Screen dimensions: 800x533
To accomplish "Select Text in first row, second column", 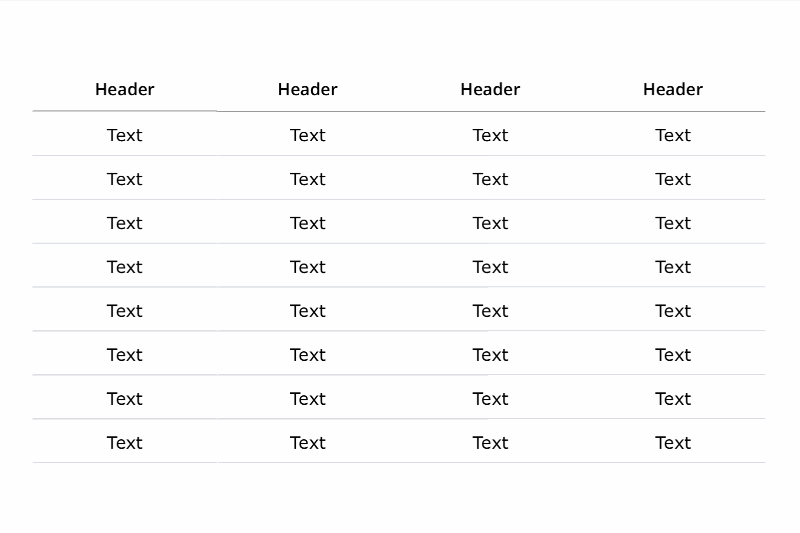I will pos(307,135).
